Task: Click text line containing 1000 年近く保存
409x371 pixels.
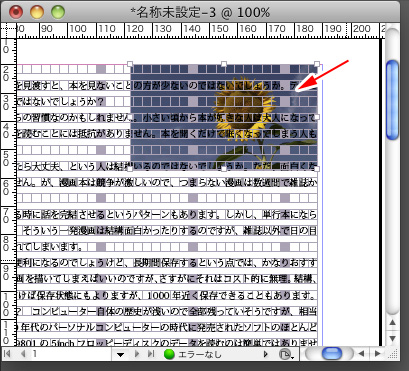Action: point(167,296)
